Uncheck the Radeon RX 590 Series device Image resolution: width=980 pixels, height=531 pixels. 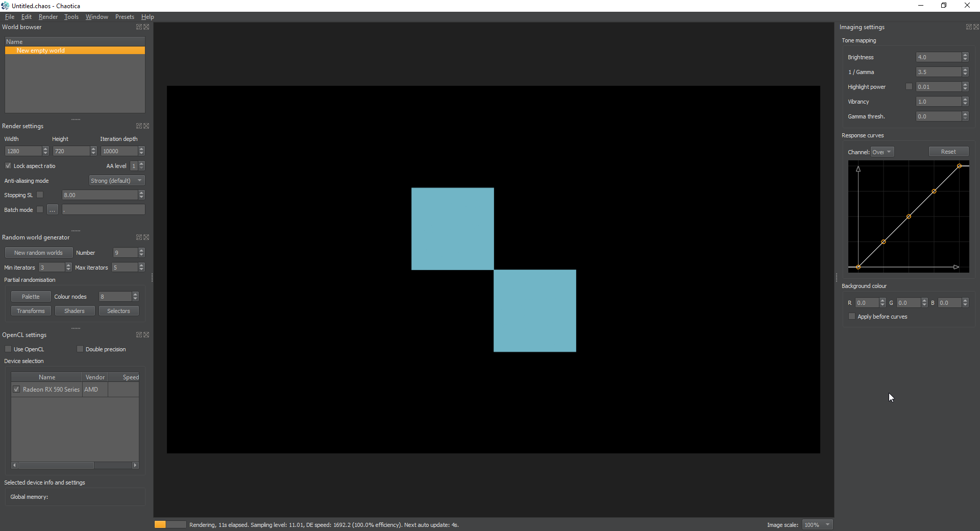[17, 390]
